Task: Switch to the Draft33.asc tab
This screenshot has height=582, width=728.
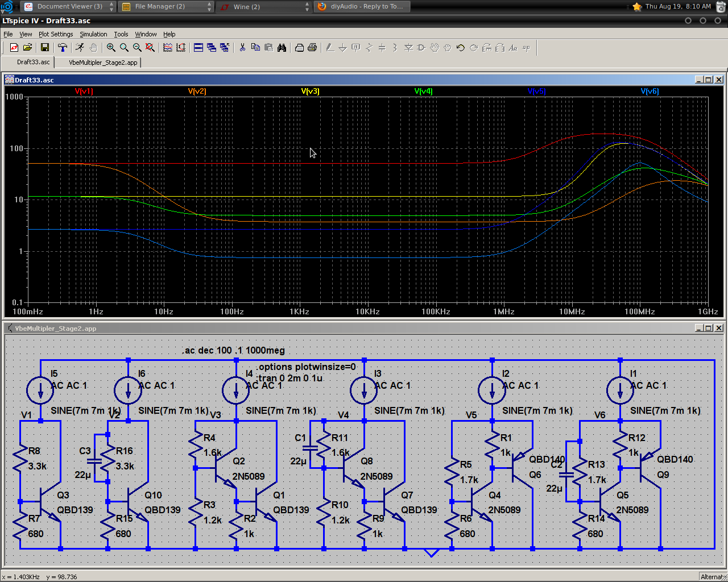Action: [28, 62]
